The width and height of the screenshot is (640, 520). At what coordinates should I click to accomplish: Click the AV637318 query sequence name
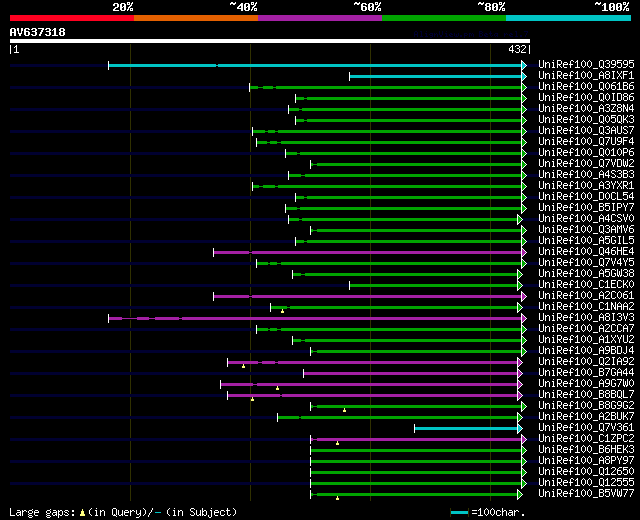tap(38, 32)
